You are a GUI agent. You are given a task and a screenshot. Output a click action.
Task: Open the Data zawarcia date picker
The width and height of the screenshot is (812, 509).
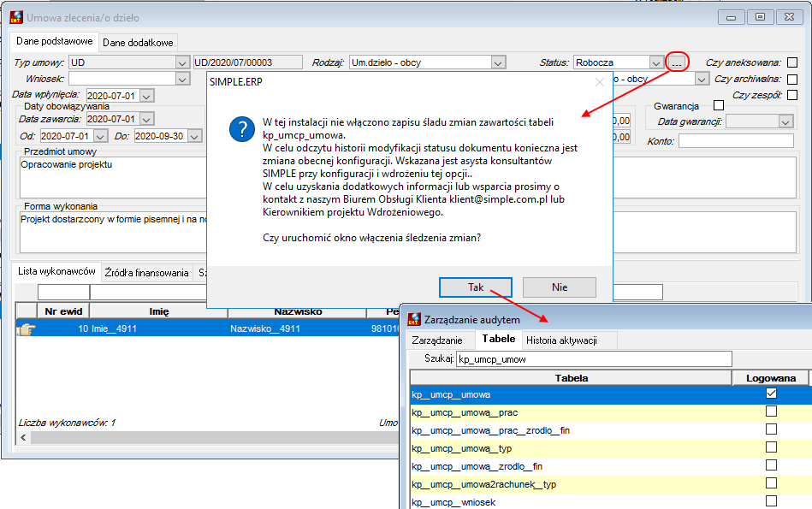(147, 119)
